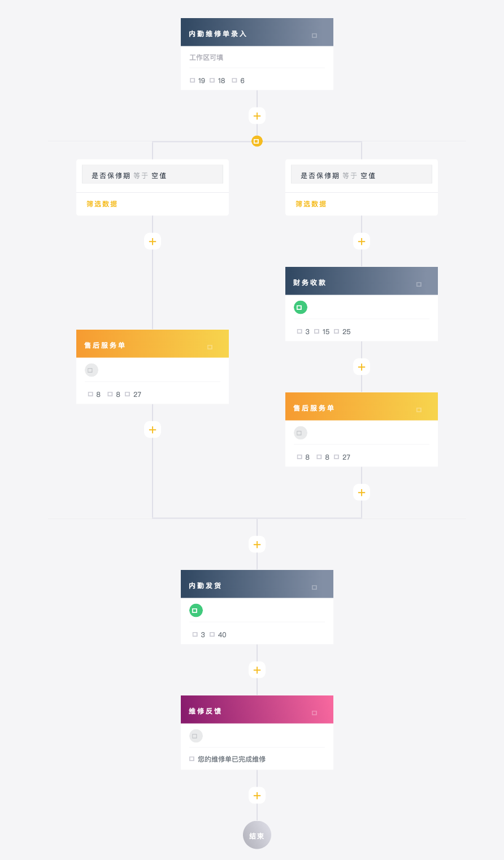The height and width of the screenshot is (860, 504).
Task: Click plus below right 售后服务单 node
Action: tap(362, 492)
